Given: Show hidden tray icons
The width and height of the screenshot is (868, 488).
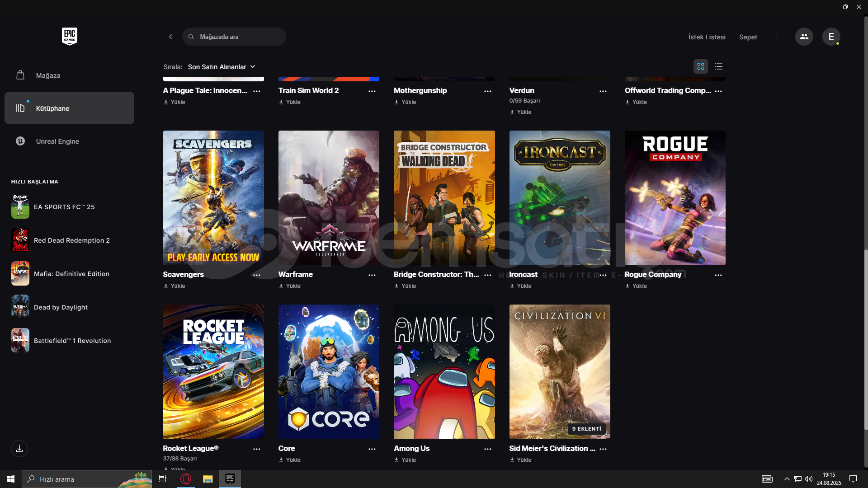Looking at the screenshot, I should (787, 479).
